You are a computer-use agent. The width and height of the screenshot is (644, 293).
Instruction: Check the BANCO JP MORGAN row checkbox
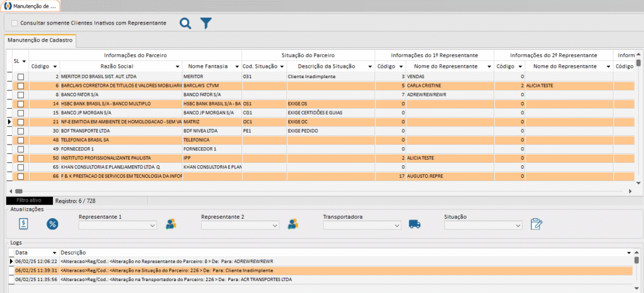pyautogui.click(x=21, y=113)
